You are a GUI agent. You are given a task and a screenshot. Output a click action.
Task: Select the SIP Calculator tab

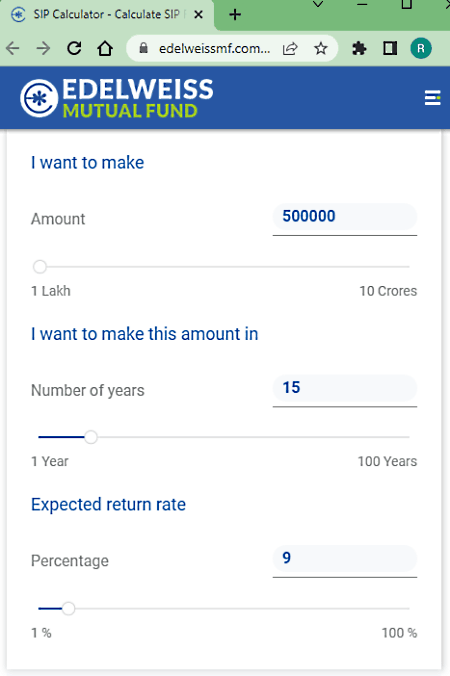(x=107, y=15)
